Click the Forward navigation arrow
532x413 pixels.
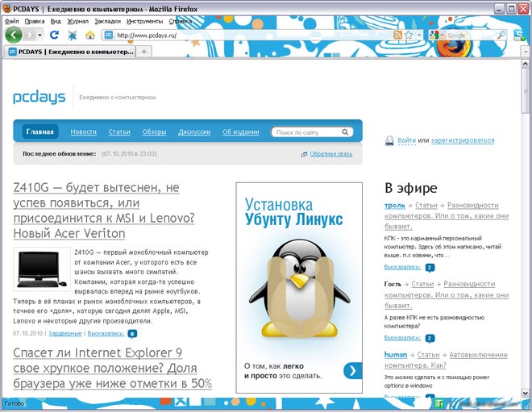click(30, 35)
